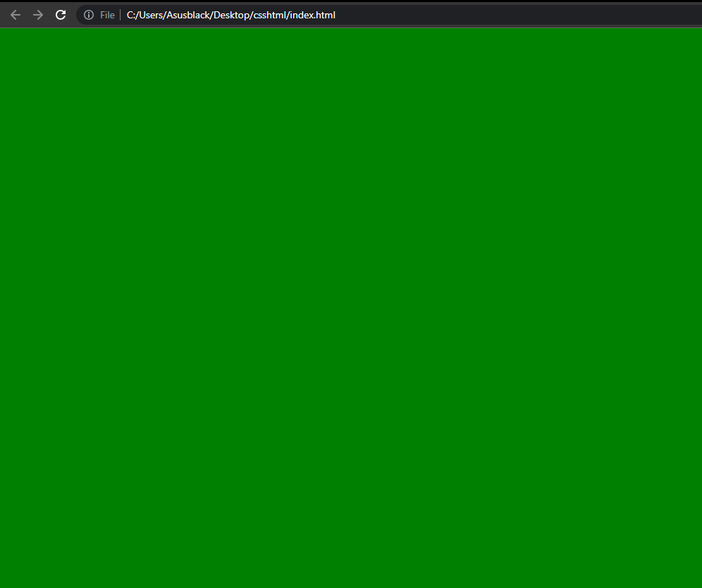Open the site information icon
The height and width of the screenshot is (588, 702).
click(89, 15)
